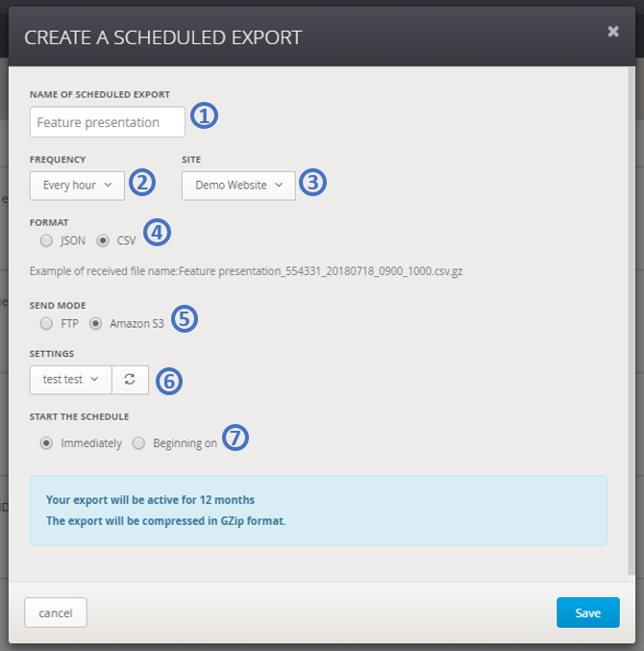Viewport: 644px width, 651px height.
Task: Open the Every hour frequency dropdown
Action: pyautogui.click(x=77, y=185)
